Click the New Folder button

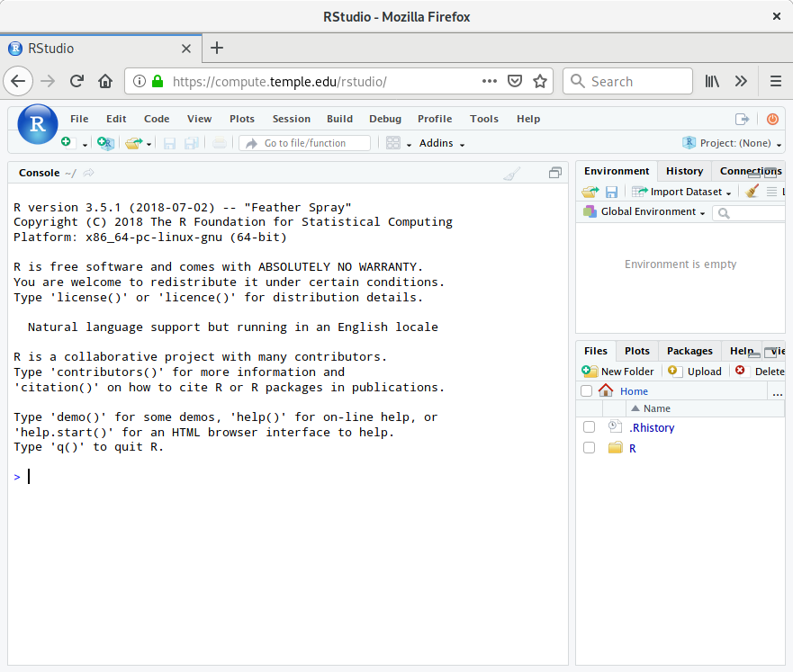(617, 372)
